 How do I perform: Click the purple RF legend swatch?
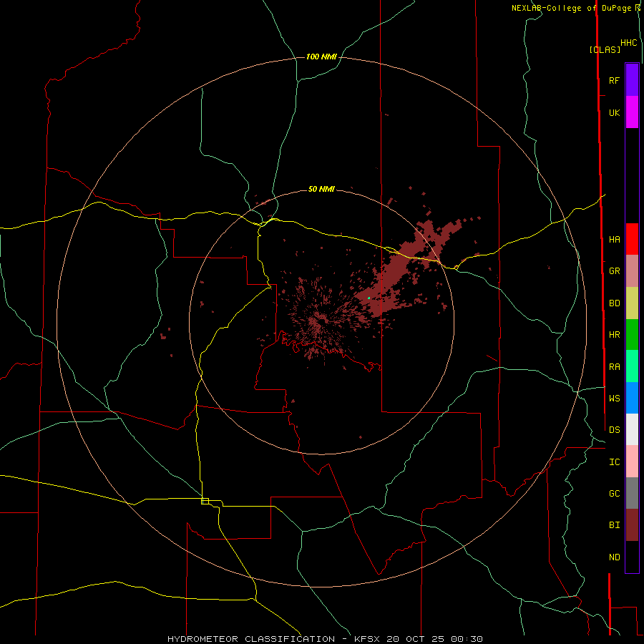(632, 80)
